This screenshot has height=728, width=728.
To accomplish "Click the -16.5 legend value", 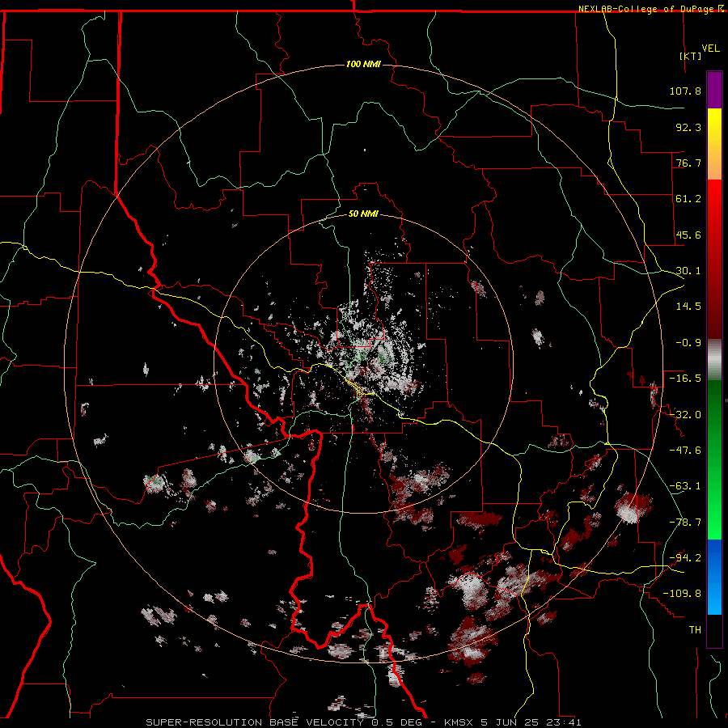I will click(685, 379).
